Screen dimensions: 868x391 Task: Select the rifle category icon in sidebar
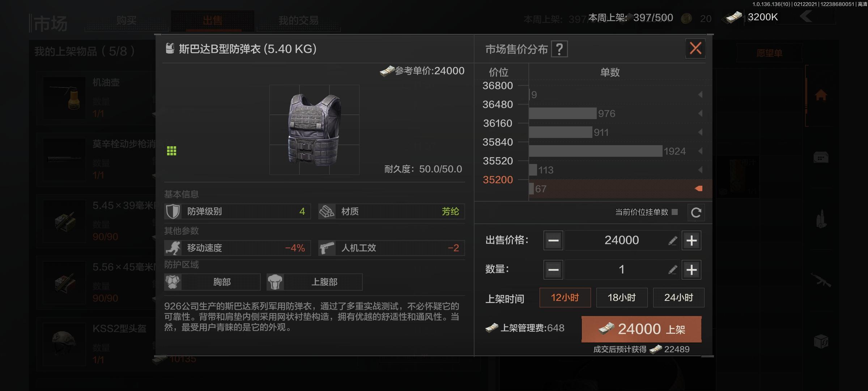tap(821, 280)
